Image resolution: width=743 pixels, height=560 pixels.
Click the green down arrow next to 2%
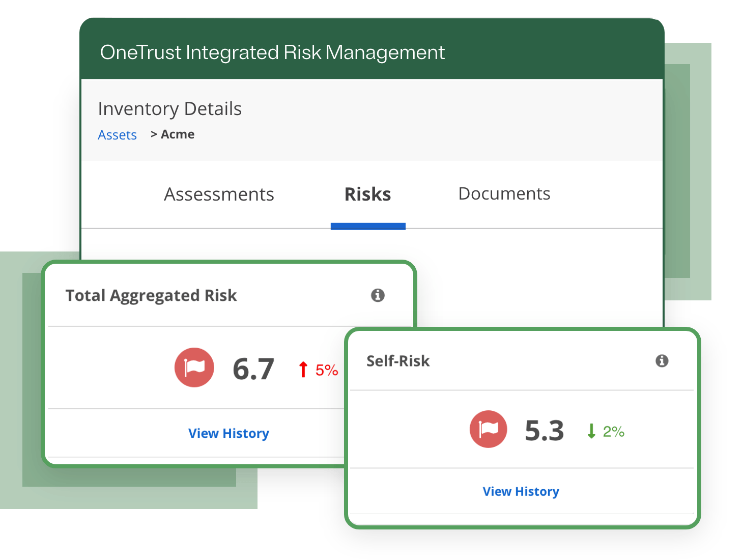(x=591, y=431)
